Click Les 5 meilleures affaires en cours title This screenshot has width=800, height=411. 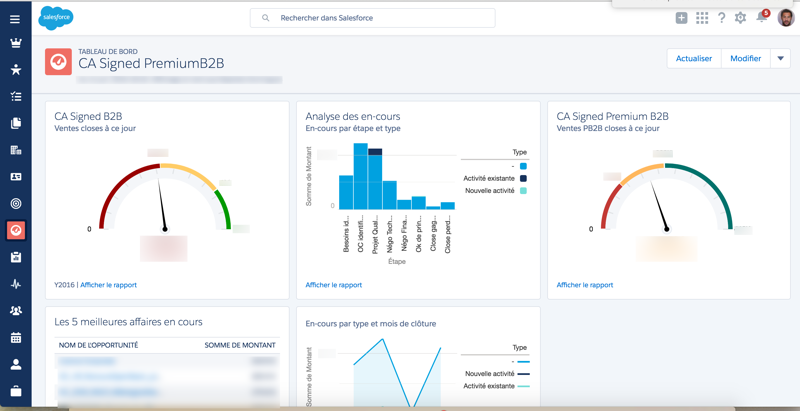coord(128,322)
